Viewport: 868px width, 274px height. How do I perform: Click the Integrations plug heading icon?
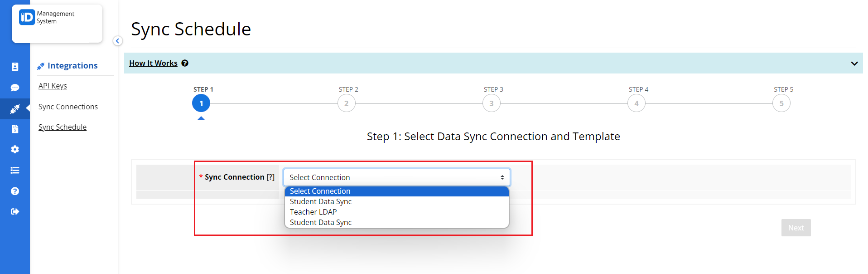click(41, 66)
